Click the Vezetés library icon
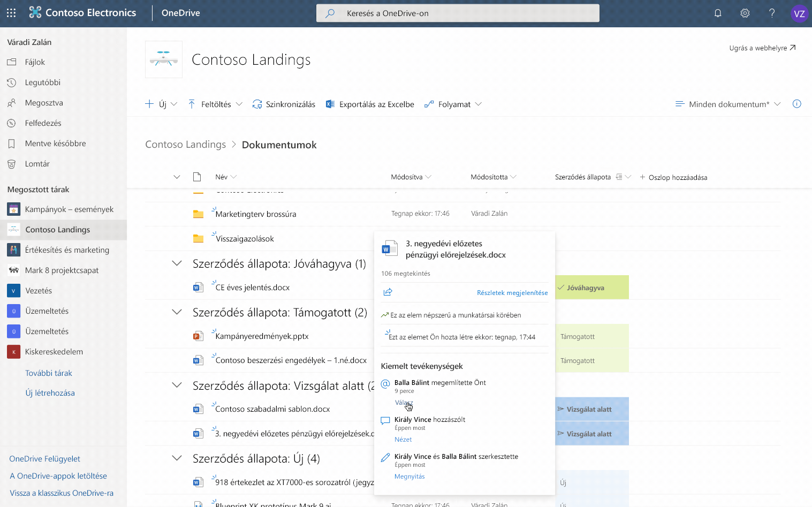812x507 pixels. tap(14, 291)
